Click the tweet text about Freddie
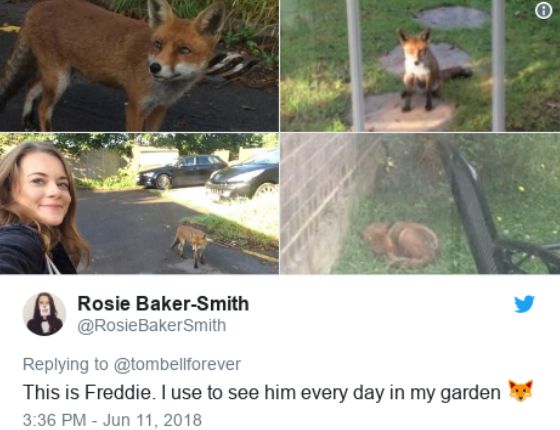Viewport: 560px width, 430px height. click(x=262, y=392)
